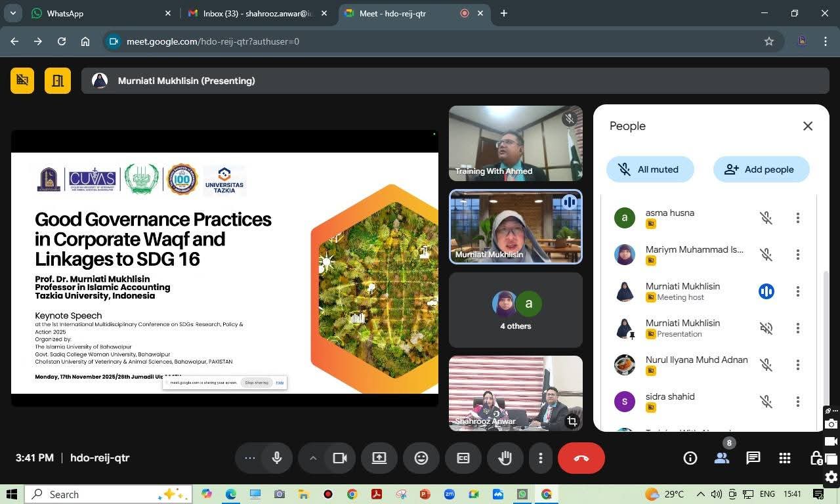Click the All muted button
Image resolution: width=840 pixels, height=504 pixels.
650,169
